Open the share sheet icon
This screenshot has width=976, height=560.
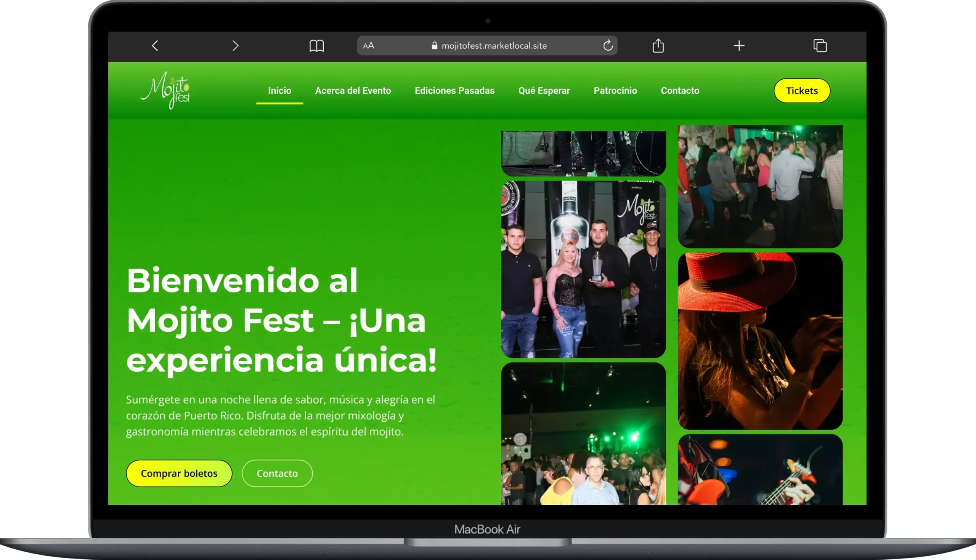658,46
